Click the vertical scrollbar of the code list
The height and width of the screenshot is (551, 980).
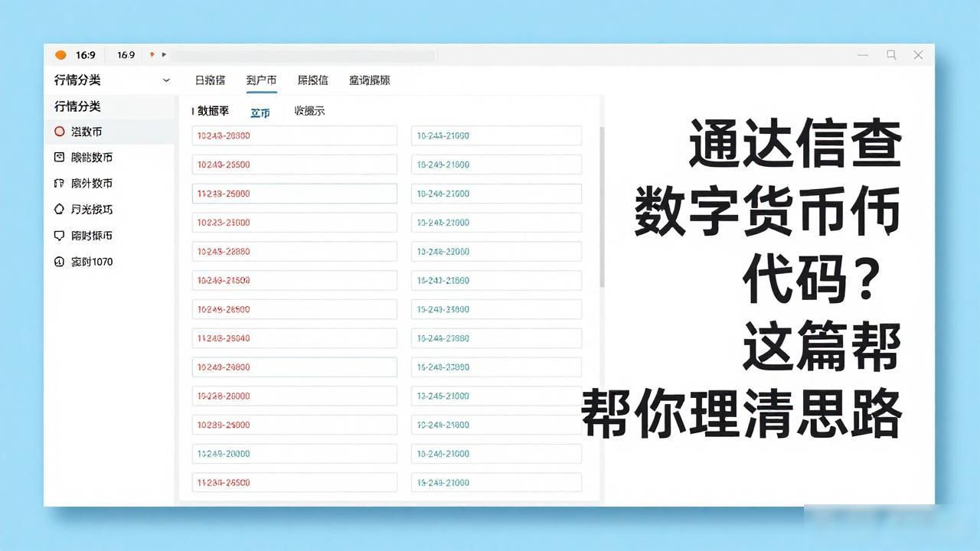(x=602, y=207)
